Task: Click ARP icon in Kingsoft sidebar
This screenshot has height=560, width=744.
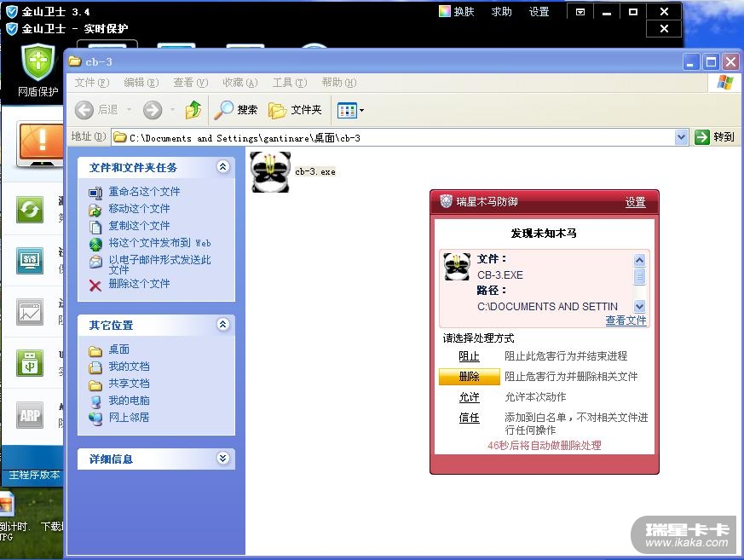Action: tap(30, 415)
